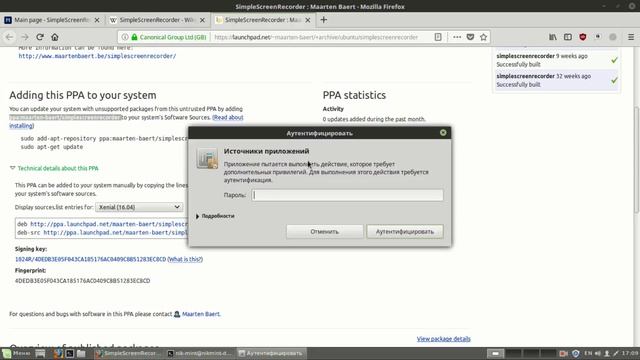Open file manager taskbar launcher
Screen dimensions: 640x360
pos(81,353)
